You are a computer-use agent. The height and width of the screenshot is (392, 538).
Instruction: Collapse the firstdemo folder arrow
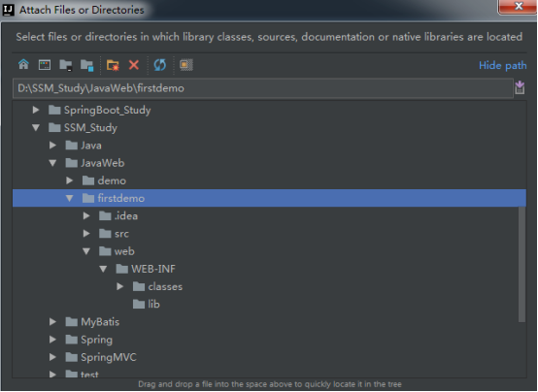tap(69, 198)
